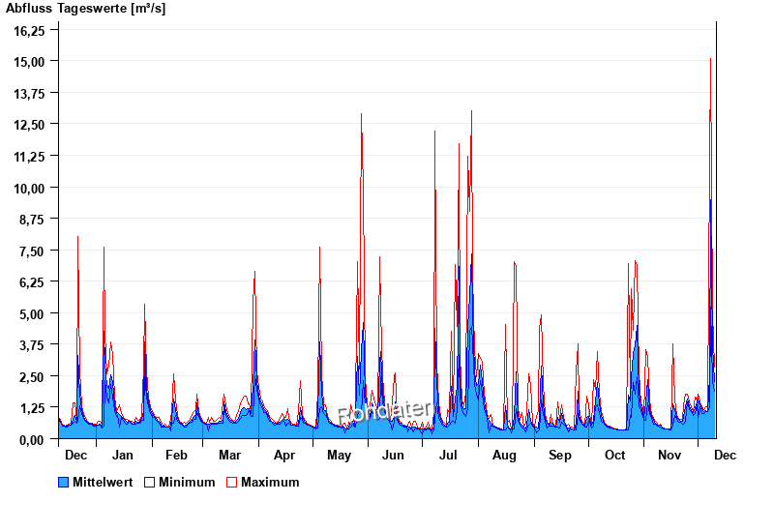The image size is (774, 532).
Task: Select the Mar month label
Action: pos(230,455)
